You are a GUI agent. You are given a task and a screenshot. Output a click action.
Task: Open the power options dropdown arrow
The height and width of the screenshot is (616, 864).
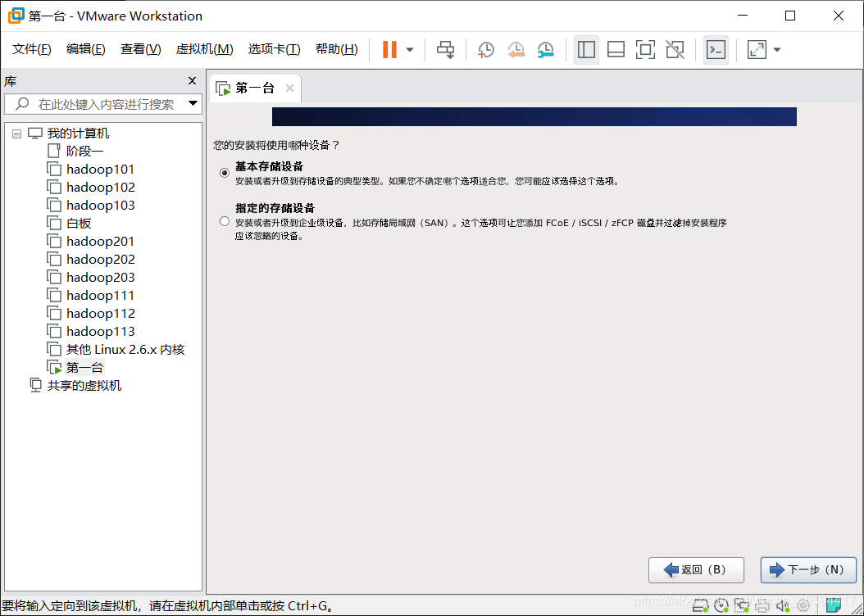[410, 49]
